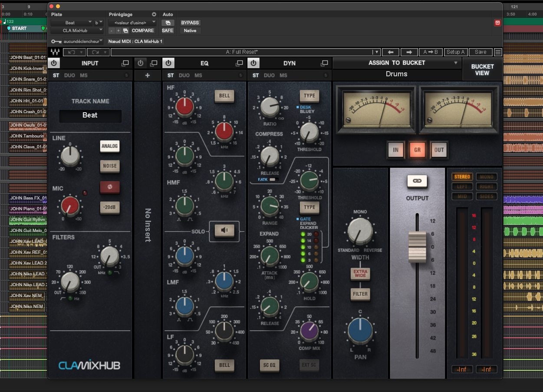Image resolution: width=543 pixels, height=392 pixels.
Task: Click the SAFE button
Action: 168,31
